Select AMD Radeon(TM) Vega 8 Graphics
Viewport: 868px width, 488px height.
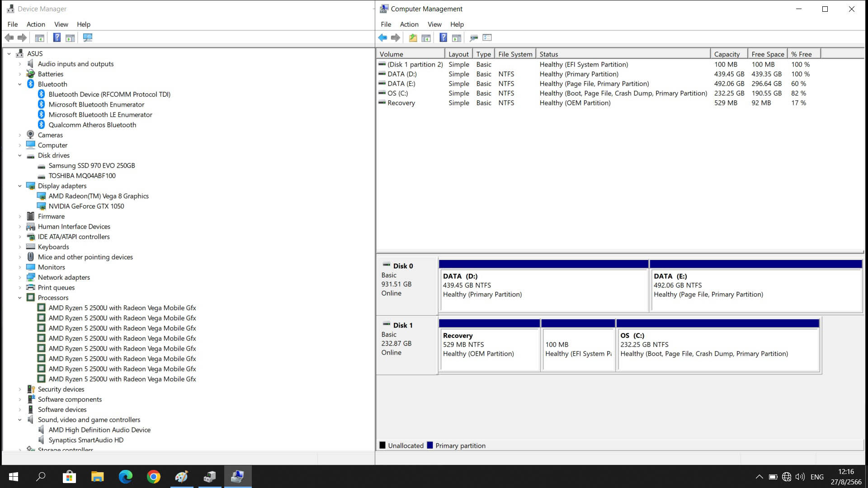[99, 196]
